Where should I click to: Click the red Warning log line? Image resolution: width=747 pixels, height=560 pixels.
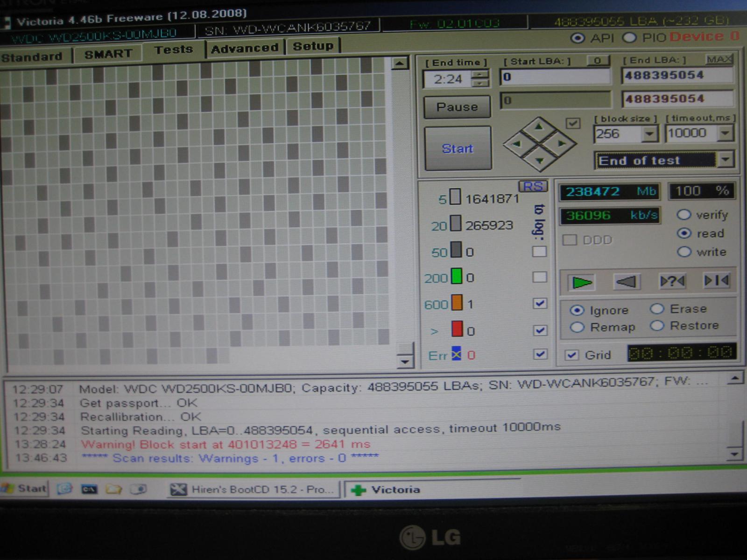pos(226,444)
